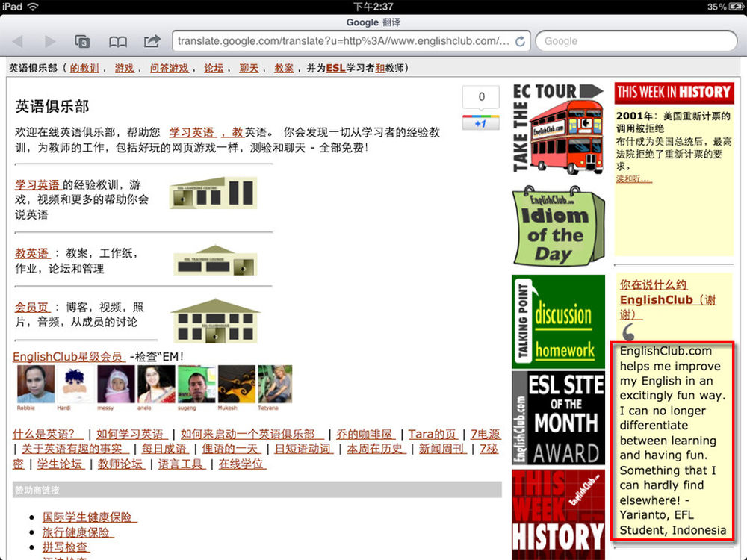Click the ESL Clubhouse building image
Screen dimensions: 747x560
(x=215, y=320)
